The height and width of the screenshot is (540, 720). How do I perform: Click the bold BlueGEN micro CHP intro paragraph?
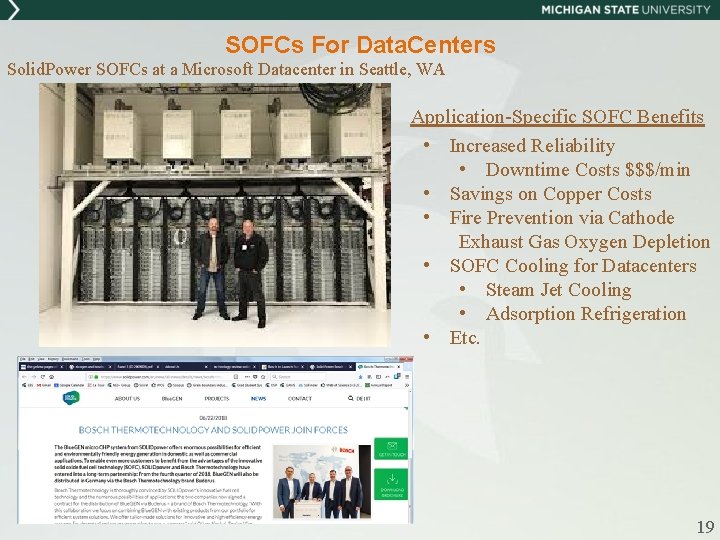tap(158, 463)
